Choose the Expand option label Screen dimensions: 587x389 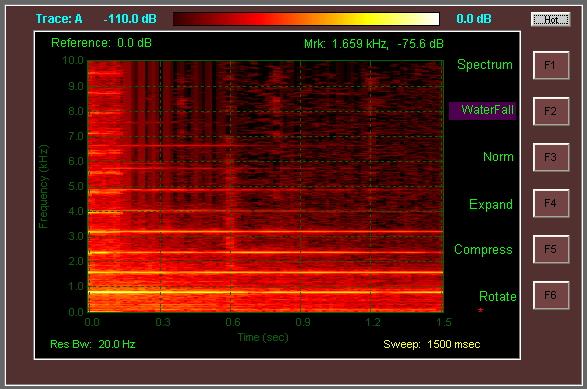pos(491,204)
